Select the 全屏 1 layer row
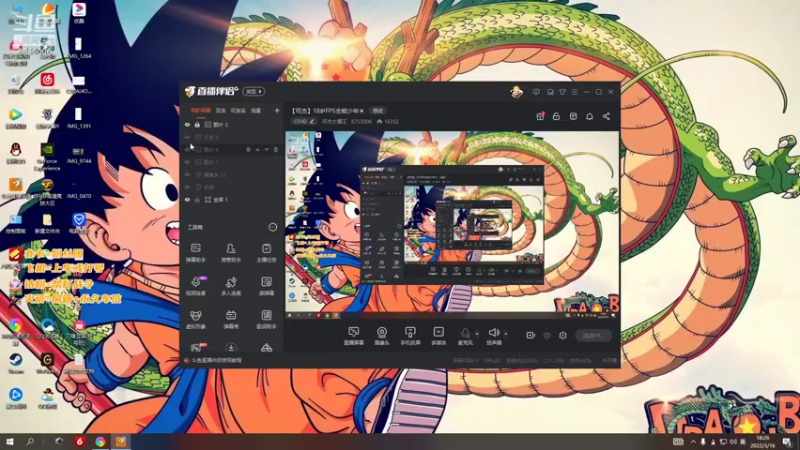Screen dimensions: 800x450 (x=232, y=199)
